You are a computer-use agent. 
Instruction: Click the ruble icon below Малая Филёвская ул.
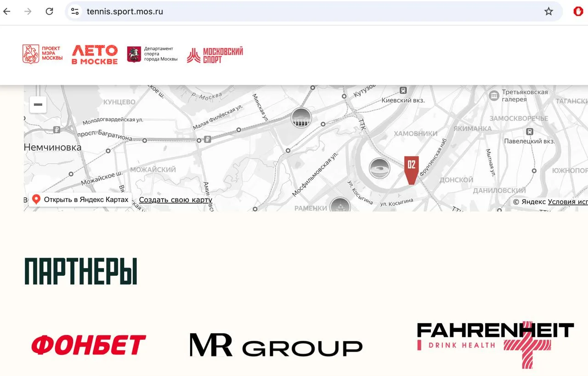(208, 139)
